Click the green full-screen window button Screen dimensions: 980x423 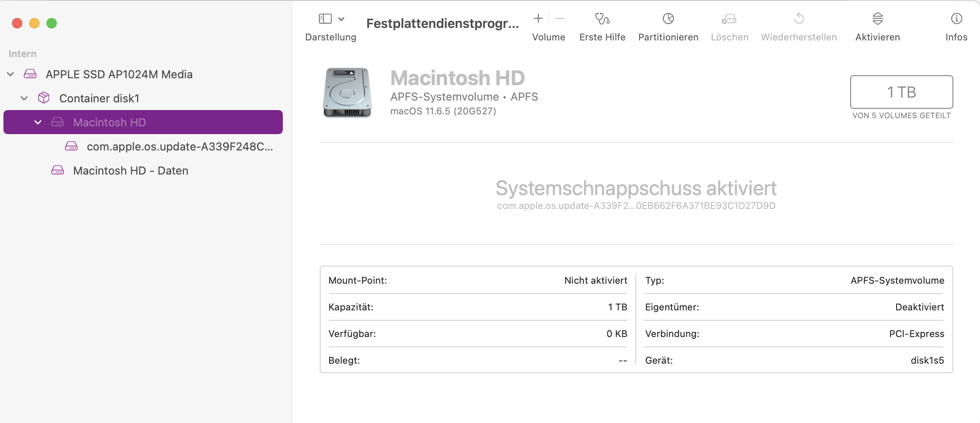pyautogui.click(x=52, y=23)
